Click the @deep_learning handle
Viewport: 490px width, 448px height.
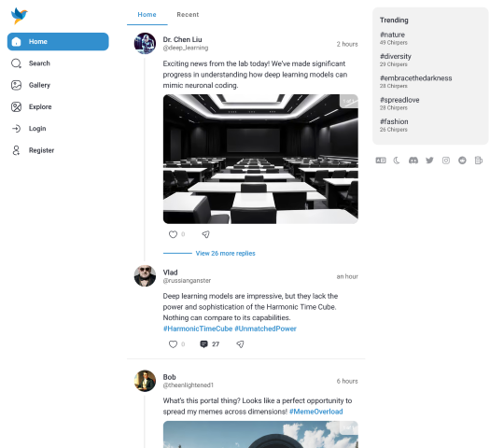tap(186, 48)
